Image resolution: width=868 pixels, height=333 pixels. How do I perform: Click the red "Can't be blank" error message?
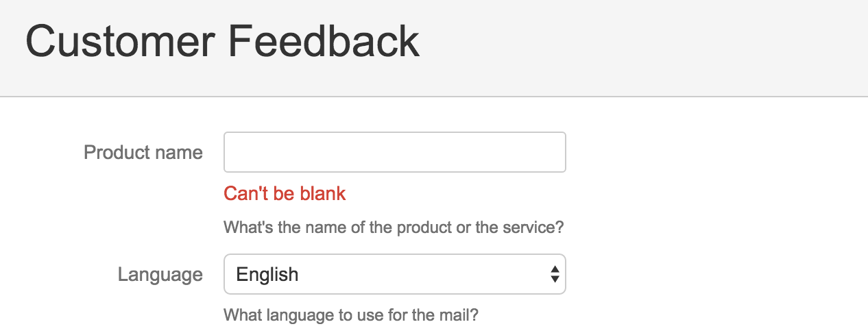[285, 194]
